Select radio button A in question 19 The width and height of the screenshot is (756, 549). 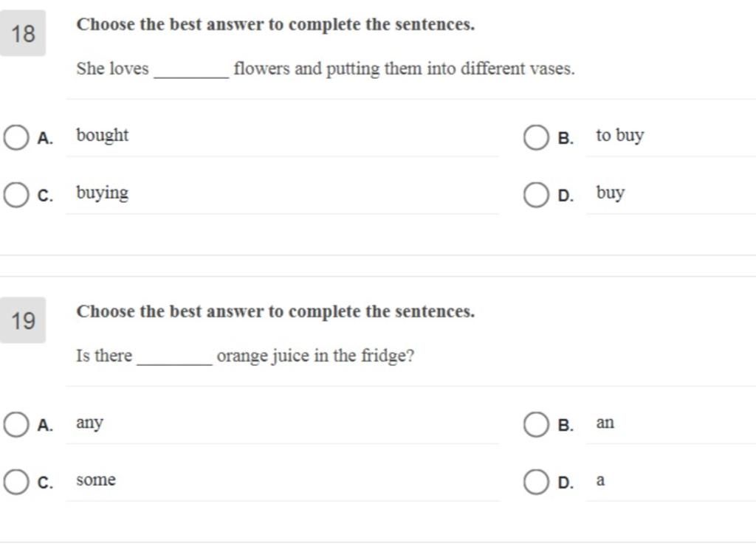[x=16, y=425]
